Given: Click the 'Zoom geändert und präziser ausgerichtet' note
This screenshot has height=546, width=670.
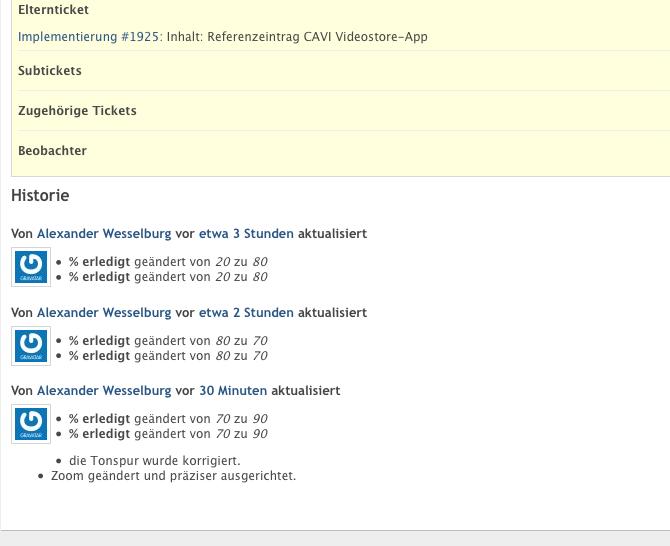Looking at the screenshot, I should click(173, 476).
